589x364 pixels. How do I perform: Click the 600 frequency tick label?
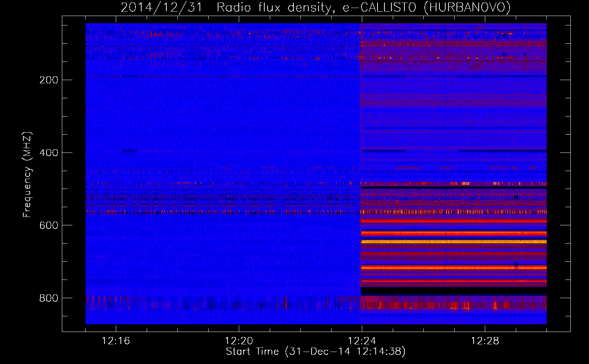pos(49,226)
